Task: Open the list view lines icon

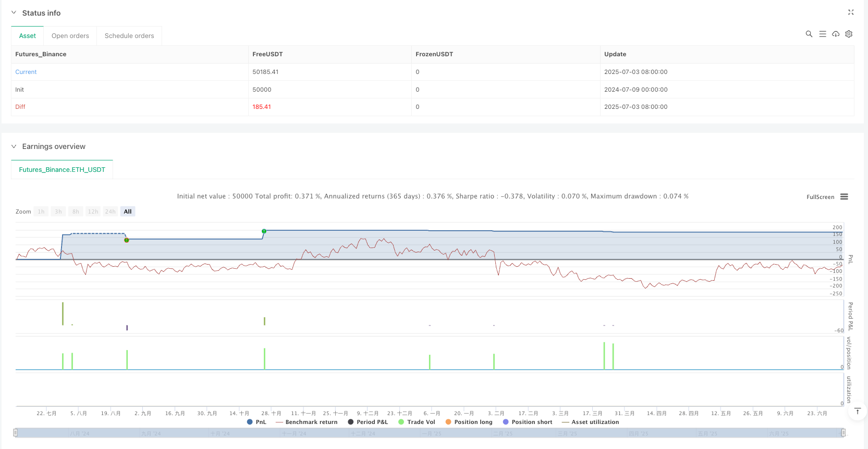Action: (823, 34)
